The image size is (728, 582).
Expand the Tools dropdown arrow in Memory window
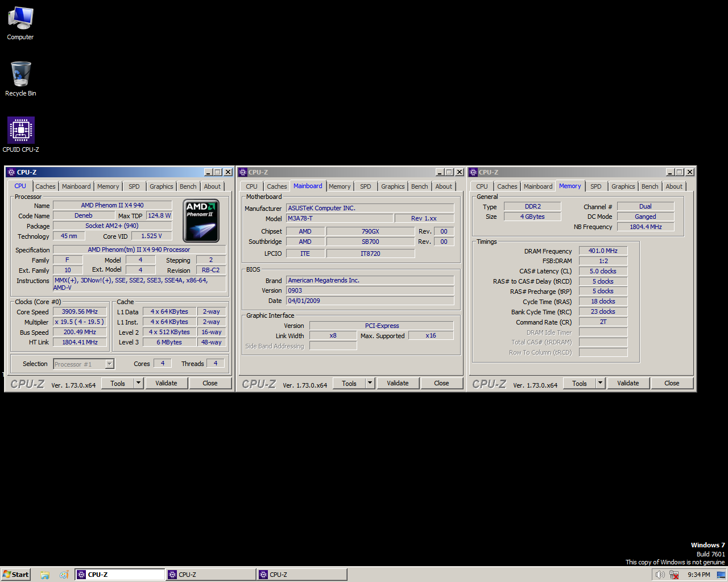600,383
